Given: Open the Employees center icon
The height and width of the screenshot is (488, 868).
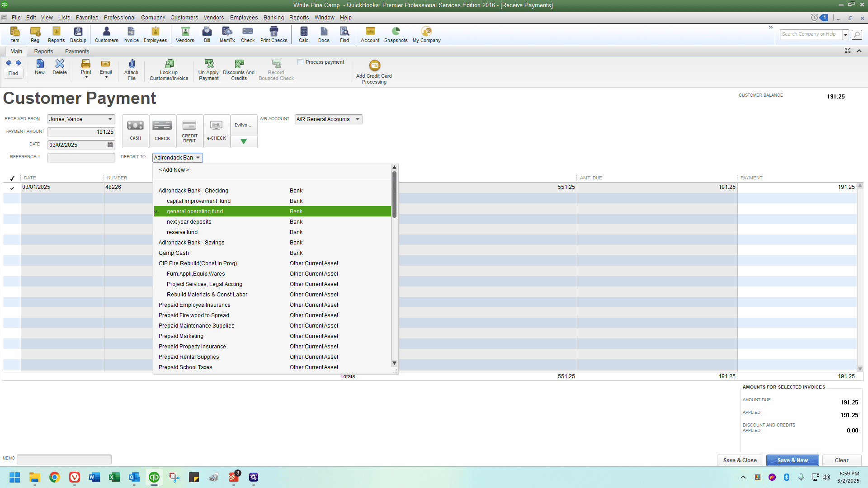Looking at the screenshot, I should pyautogui.click(x=156, y=34).
